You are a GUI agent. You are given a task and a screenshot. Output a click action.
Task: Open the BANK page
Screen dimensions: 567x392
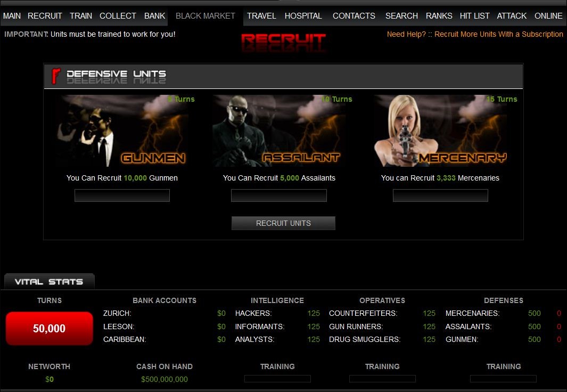click(155, 16)
